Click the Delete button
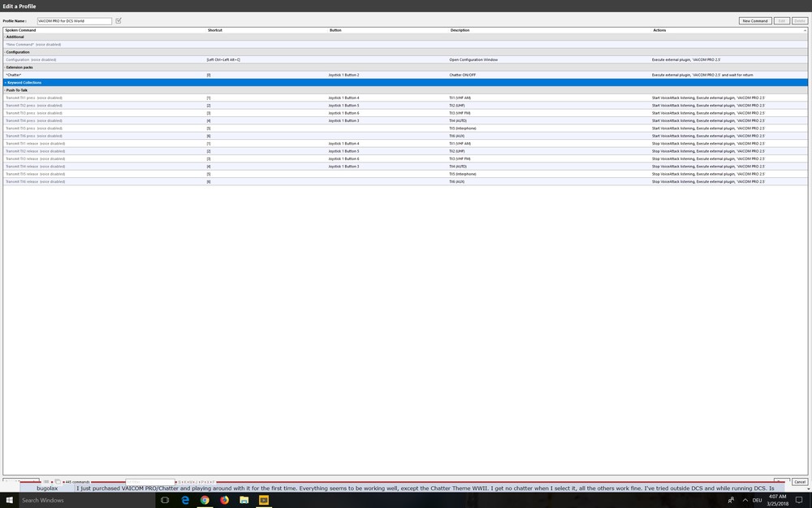The height and width of the screenshot is (508, 812). coord(800,21)
